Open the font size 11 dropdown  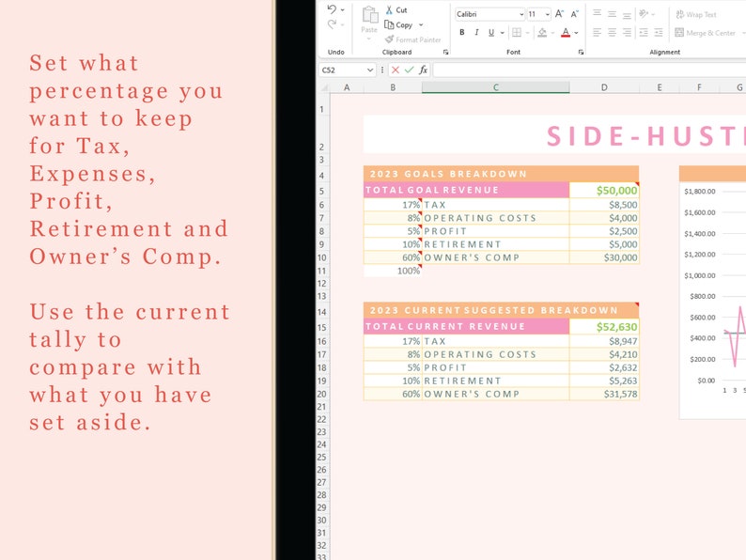548,14
